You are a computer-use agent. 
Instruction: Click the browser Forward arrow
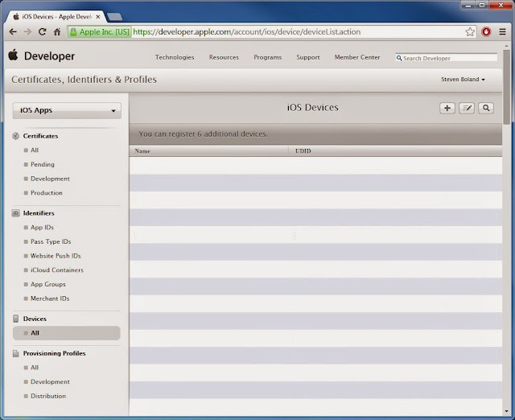27,32
